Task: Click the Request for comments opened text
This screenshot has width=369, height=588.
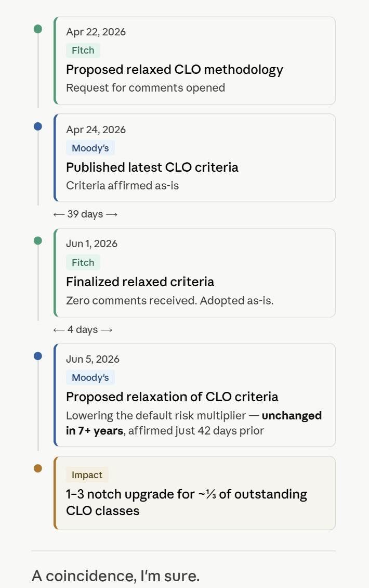Action: [x=146, y=88]
